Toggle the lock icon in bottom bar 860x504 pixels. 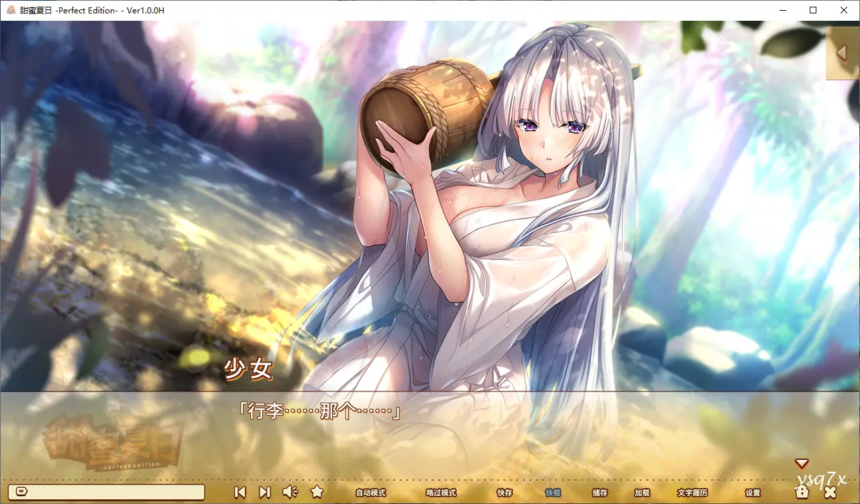pos(801,492)
